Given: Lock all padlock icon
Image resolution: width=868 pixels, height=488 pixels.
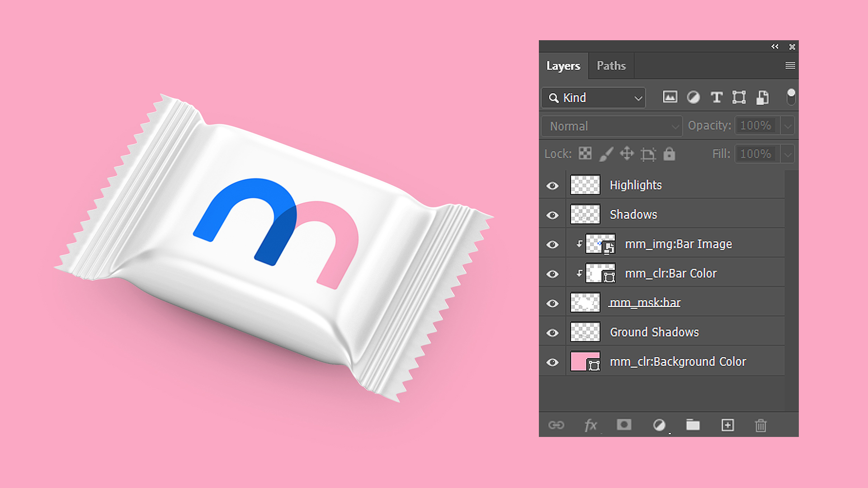Looking at the screenshot, I should click(669, 154).
